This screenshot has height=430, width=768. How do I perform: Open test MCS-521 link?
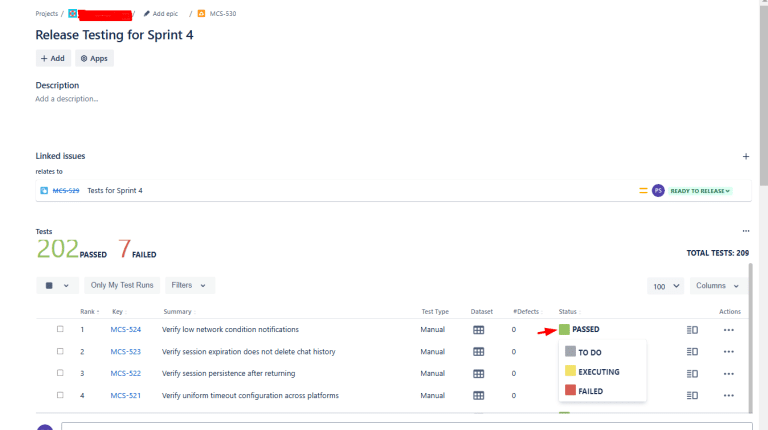coord(125,395)
